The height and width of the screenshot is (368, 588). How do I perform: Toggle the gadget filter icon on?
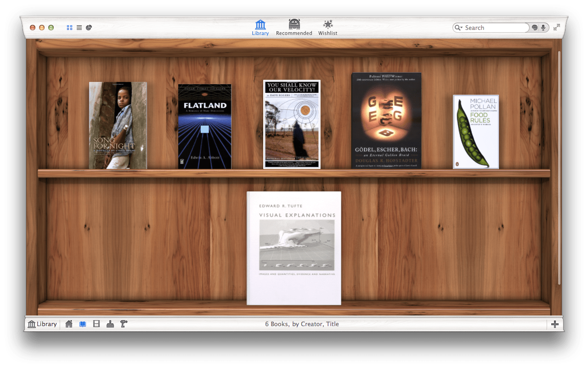110,324
